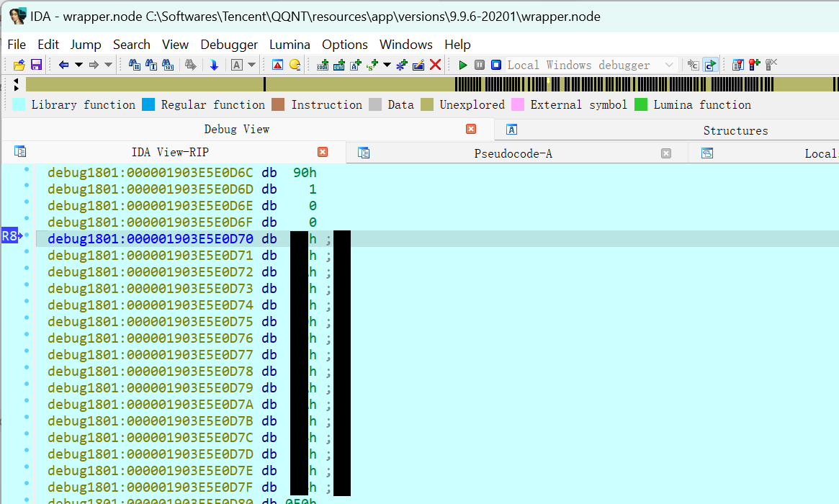Click the add DATA icon

coord(339,66)
